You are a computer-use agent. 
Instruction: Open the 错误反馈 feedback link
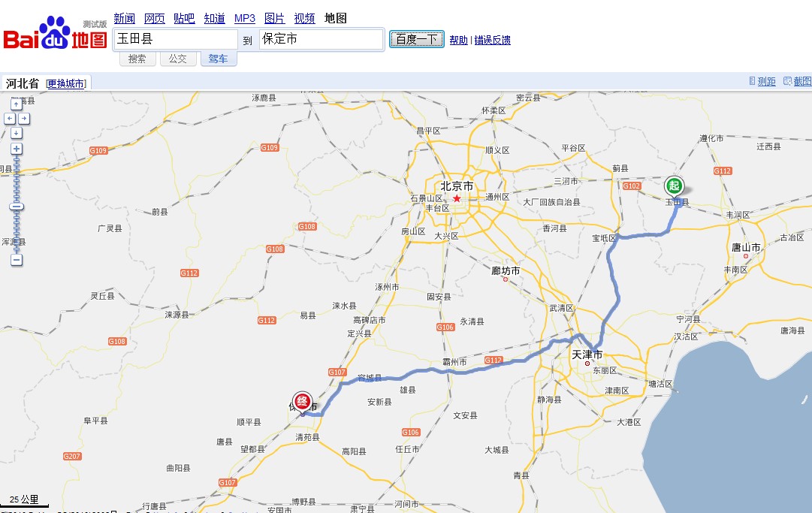(493, 40)
